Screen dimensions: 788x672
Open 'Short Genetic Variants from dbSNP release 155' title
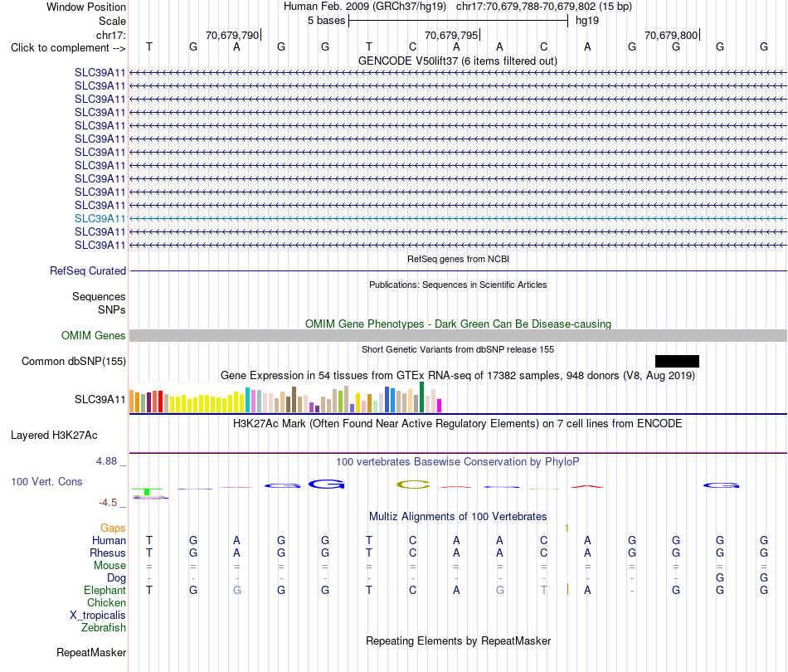coord(458,349)
